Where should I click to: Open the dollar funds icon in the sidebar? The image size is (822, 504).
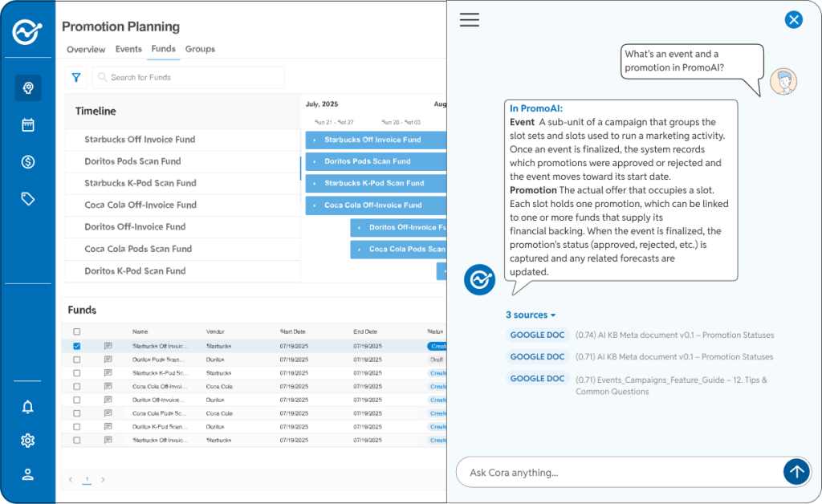pyautogui.click(x=28, y=162)
